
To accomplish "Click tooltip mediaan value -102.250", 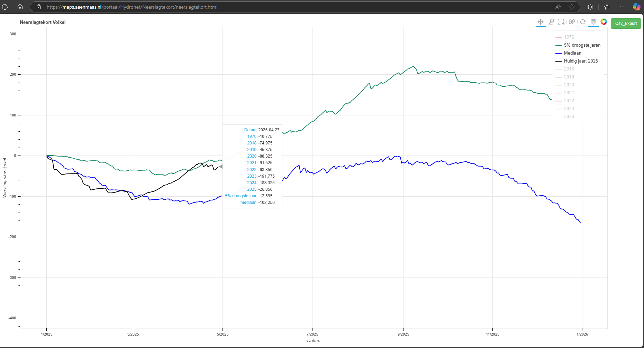I will [266, 203].
